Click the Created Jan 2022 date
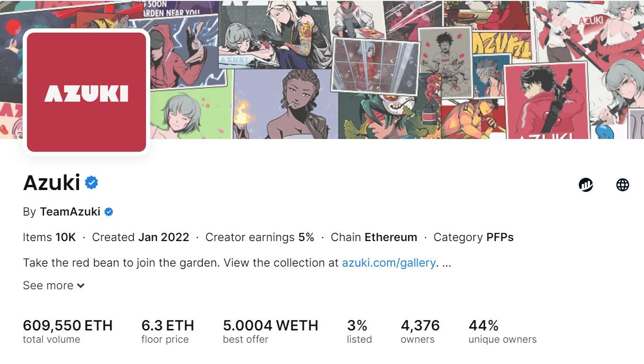This screenshot has width=644, height=364. pos(140,237)
